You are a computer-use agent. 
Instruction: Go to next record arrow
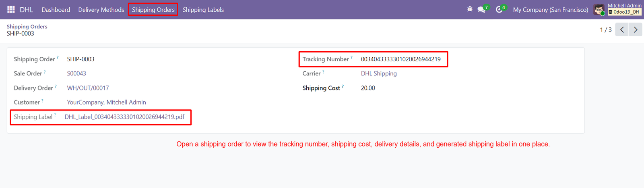pos(636,30)
